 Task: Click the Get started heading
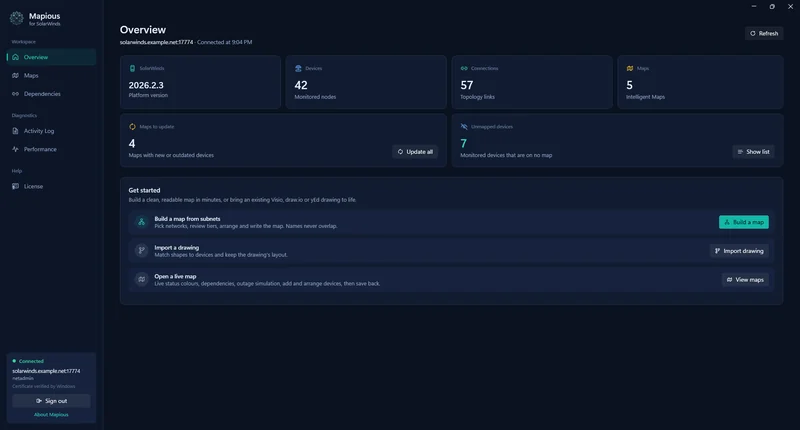pos(144,190)
